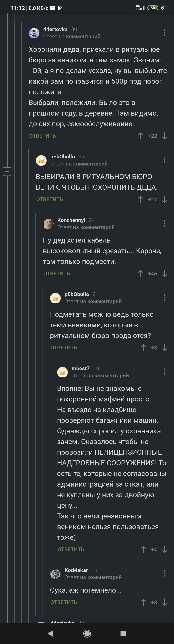Collapse the comment thread with minus box
This screenshot has width=174, height=644.
coord(7,171)
